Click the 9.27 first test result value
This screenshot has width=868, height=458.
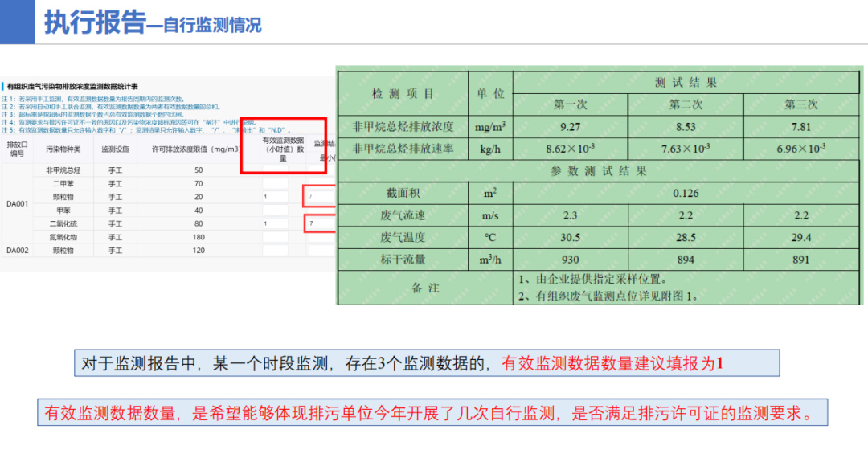(571, 127)
